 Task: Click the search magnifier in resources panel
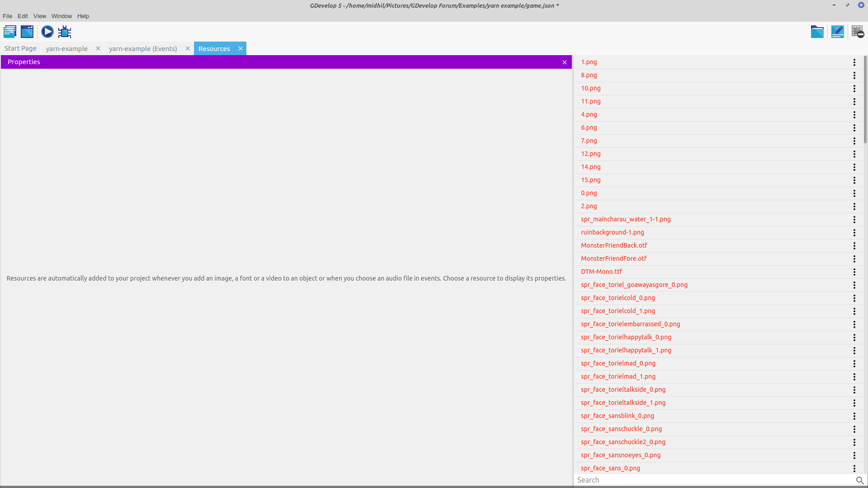coord(859,480)
